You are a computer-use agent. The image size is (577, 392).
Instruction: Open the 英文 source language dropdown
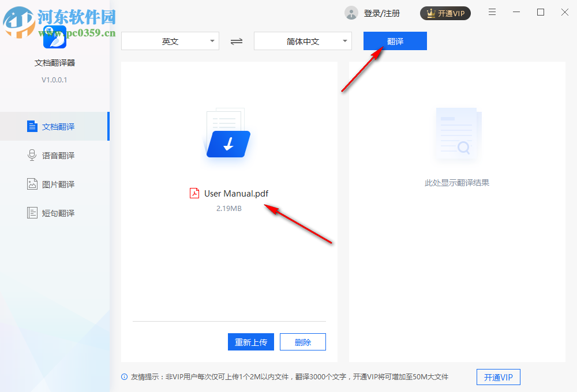point(170,41)
